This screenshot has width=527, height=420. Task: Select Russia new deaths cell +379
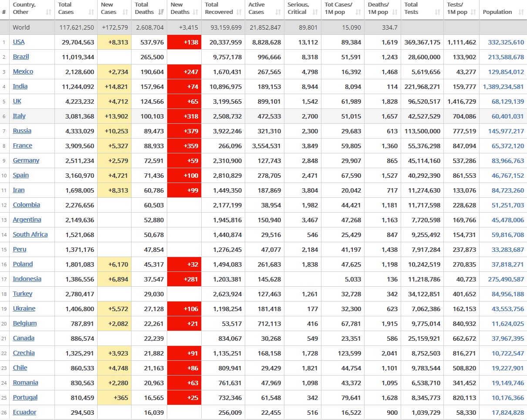(184, 131)
